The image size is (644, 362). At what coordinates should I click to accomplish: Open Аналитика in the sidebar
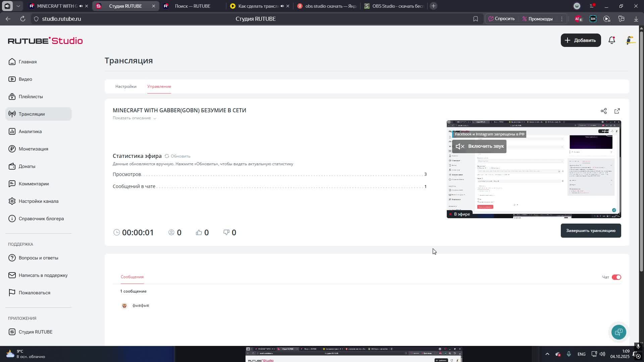pos(30,131)
